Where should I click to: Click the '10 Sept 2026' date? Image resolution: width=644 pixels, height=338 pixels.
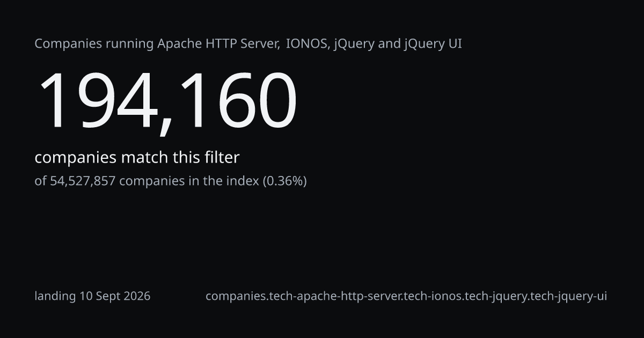115,296
